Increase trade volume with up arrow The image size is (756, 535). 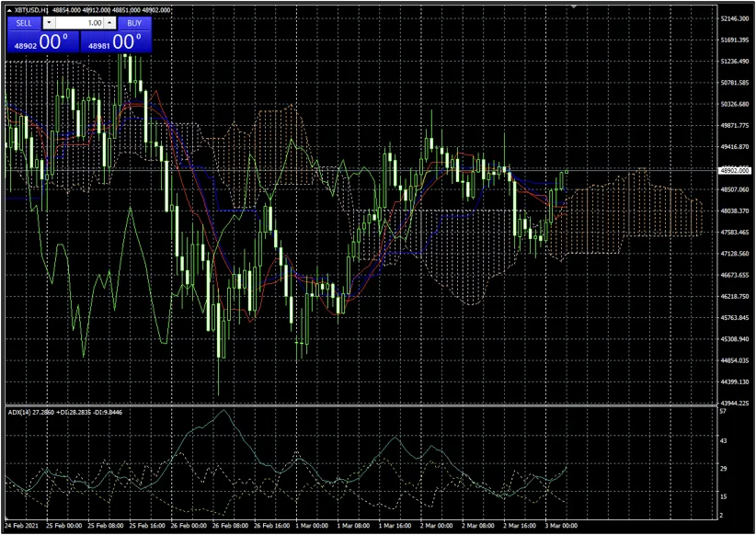point(110,23)
